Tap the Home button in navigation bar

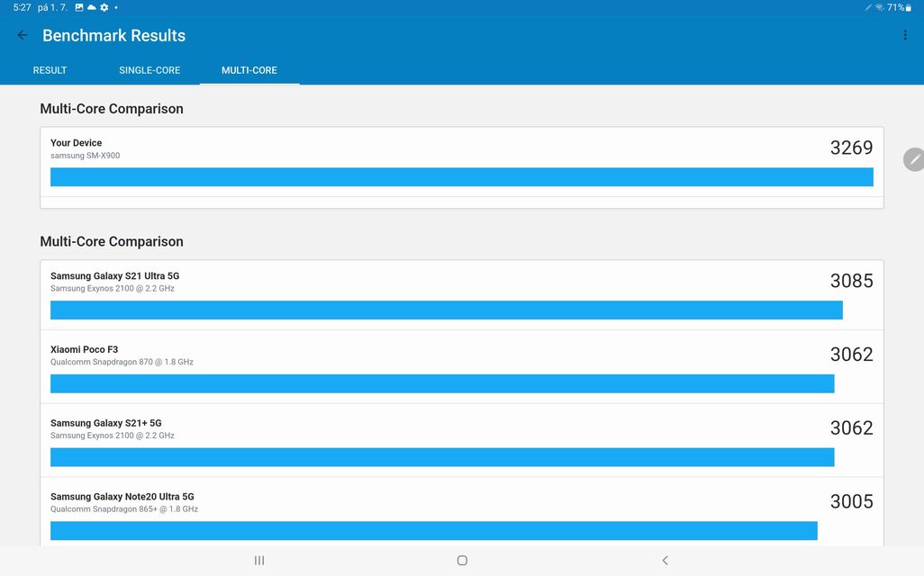tap(462, 560)
